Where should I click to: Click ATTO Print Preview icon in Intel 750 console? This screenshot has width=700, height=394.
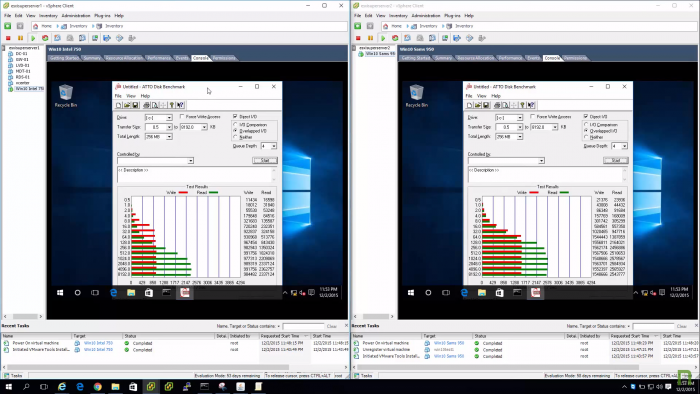coord(155,105)
